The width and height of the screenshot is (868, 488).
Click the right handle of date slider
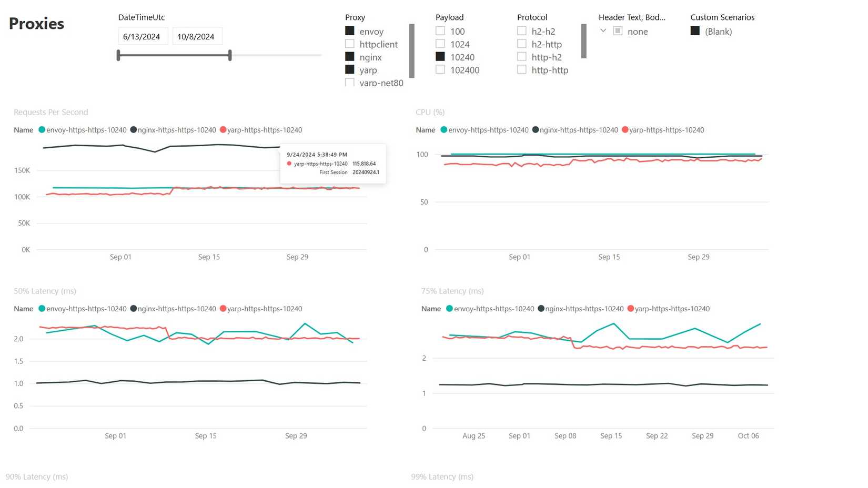(230, 55)
